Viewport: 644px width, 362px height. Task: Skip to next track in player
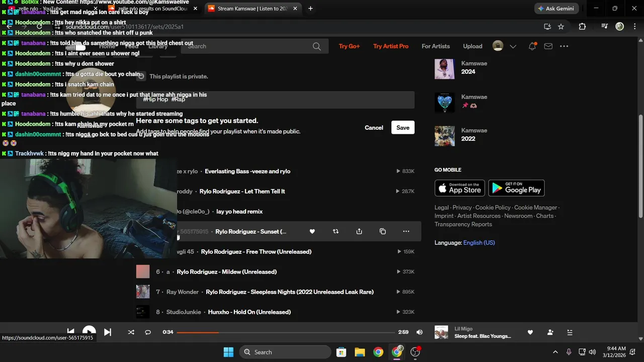tap(108, 332)
